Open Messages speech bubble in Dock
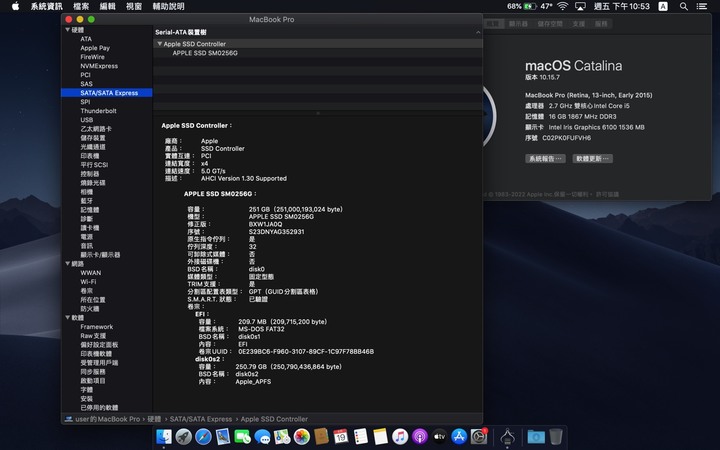The image size is (720, 450). tap(263, 436)
